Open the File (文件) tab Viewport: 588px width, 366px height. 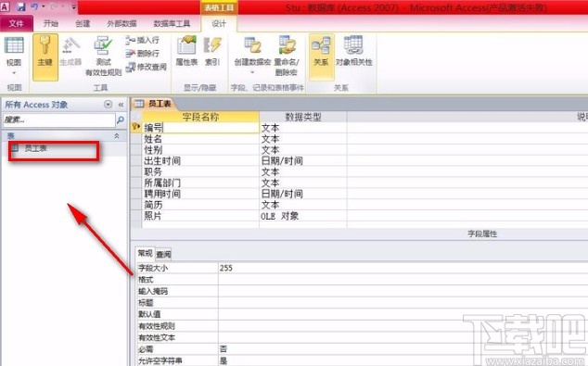[17, 24]
